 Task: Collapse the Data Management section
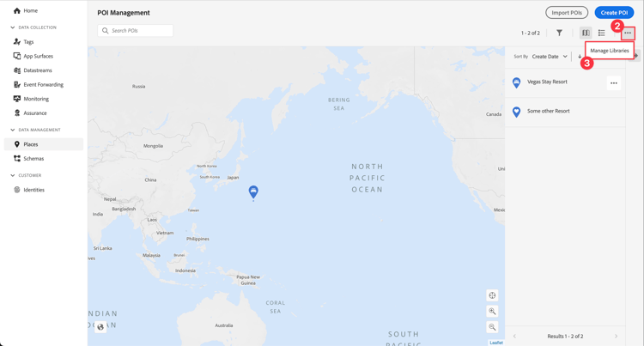[13, 130]
